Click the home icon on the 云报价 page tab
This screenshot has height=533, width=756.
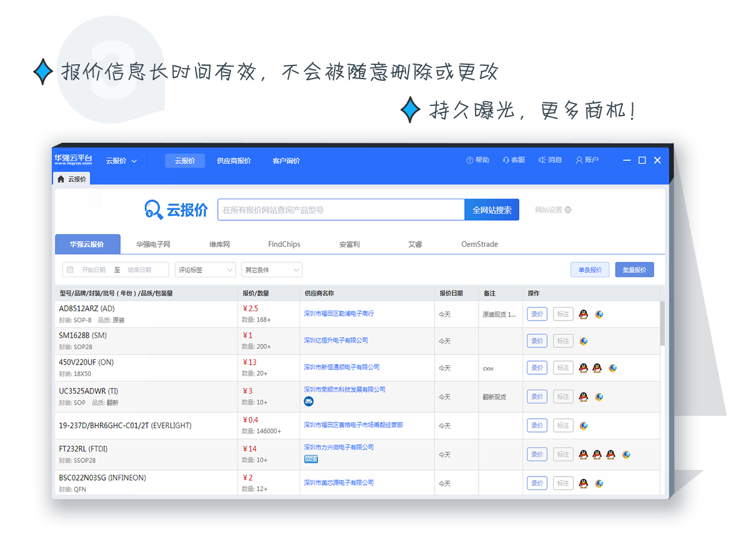click(61, 179)
